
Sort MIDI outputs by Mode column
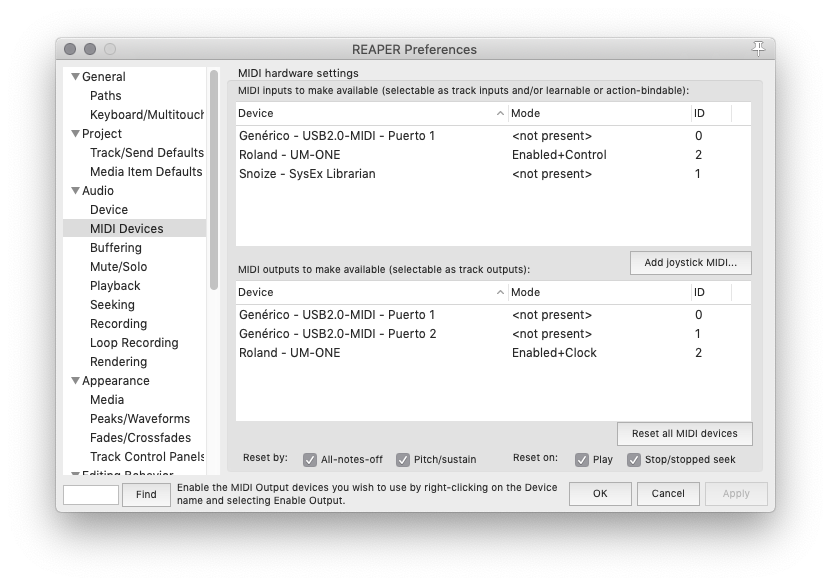point(599,292)
